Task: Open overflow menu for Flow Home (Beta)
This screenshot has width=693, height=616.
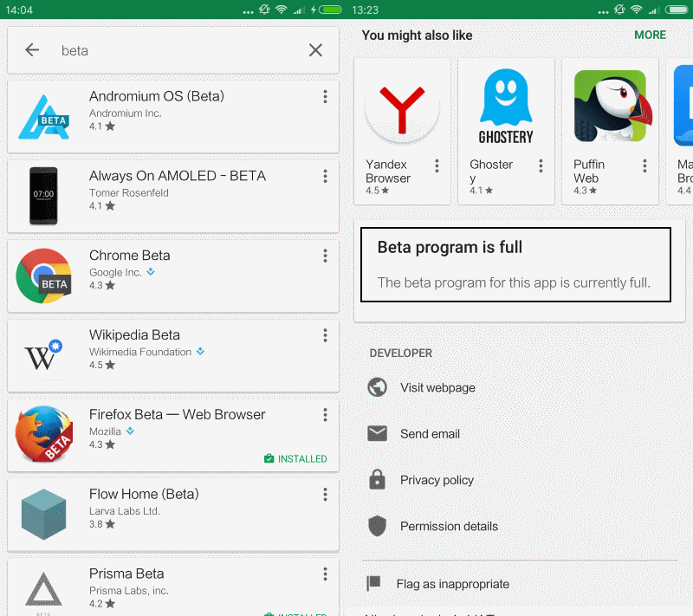Action: pos(325,495)
